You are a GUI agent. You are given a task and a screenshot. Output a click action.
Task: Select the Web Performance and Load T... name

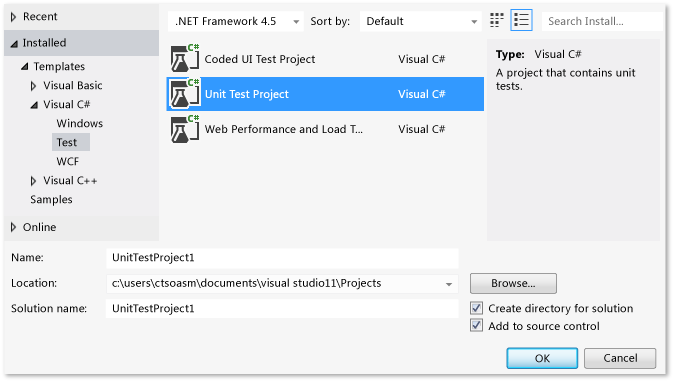[284, 129]
